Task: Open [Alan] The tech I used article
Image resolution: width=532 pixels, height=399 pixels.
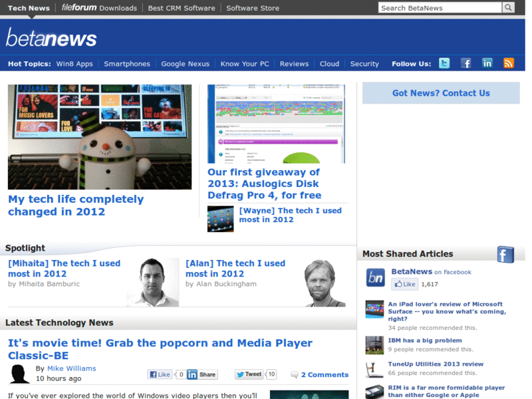Action: tap(235, 269)
